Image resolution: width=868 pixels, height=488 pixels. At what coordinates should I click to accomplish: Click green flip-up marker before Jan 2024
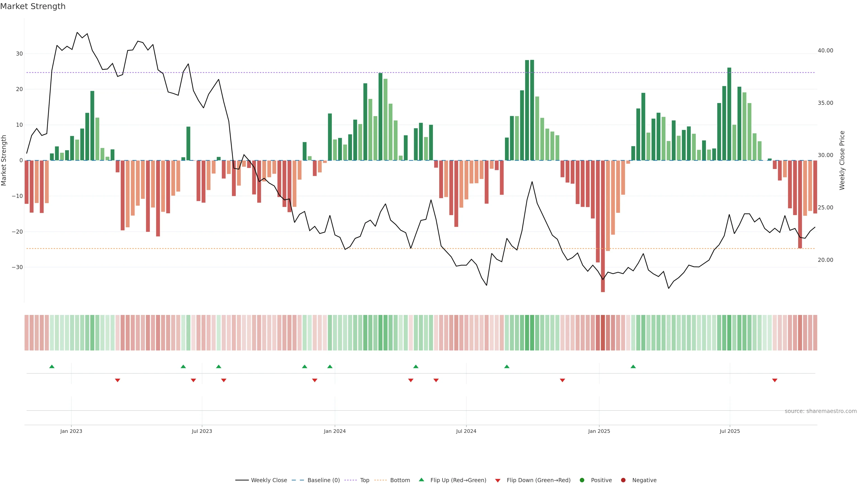(x=330, y=366)
